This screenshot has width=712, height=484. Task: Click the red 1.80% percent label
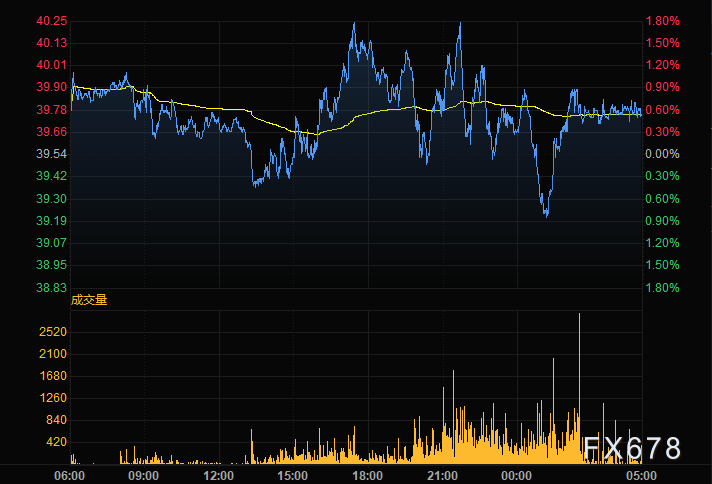663,21
